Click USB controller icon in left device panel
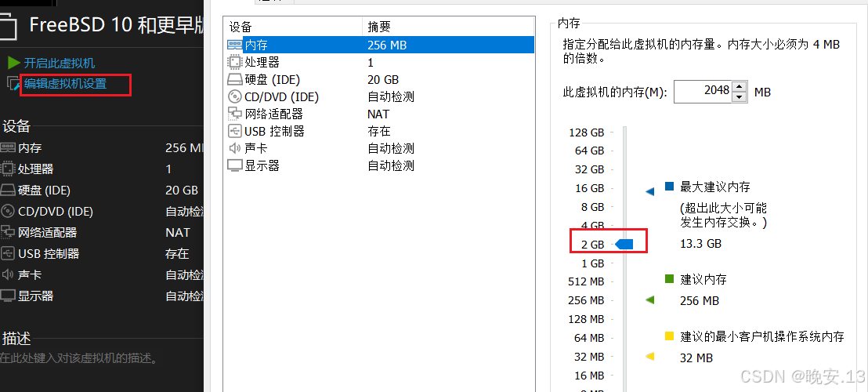868x392 pixels. [x=8, y=253]
